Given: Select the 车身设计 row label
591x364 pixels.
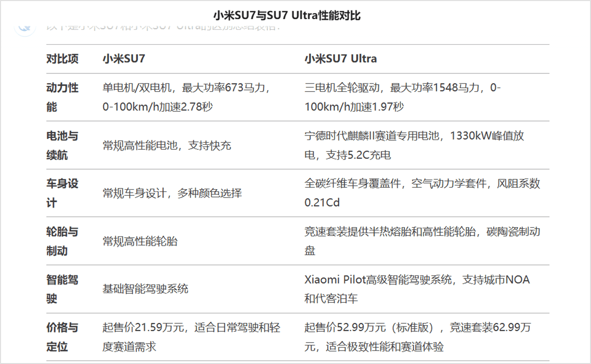Looking at the screenshot, I should tap(63, 193).
